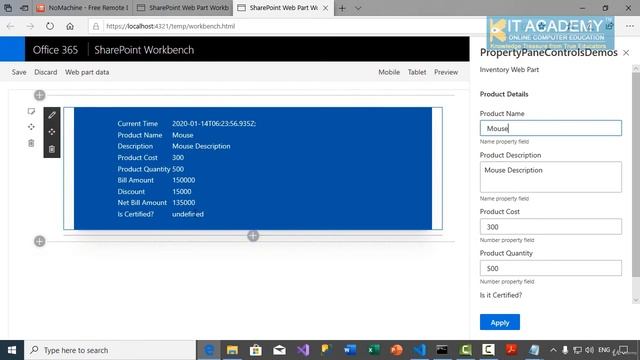
Task: Open Microsoft Edge from the taskbar
Action: [209, 350]
